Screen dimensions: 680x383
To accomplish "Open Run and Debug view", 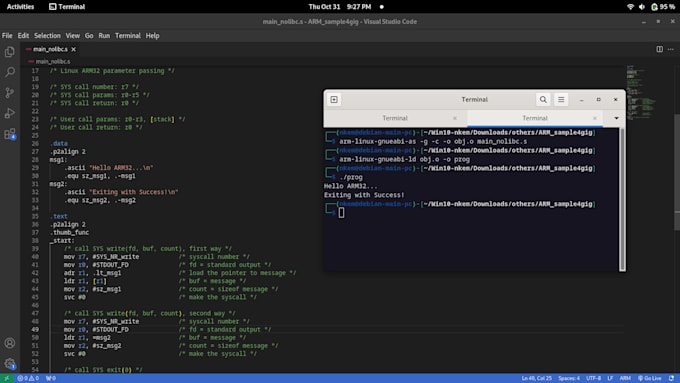I will [x=10, y=113].
